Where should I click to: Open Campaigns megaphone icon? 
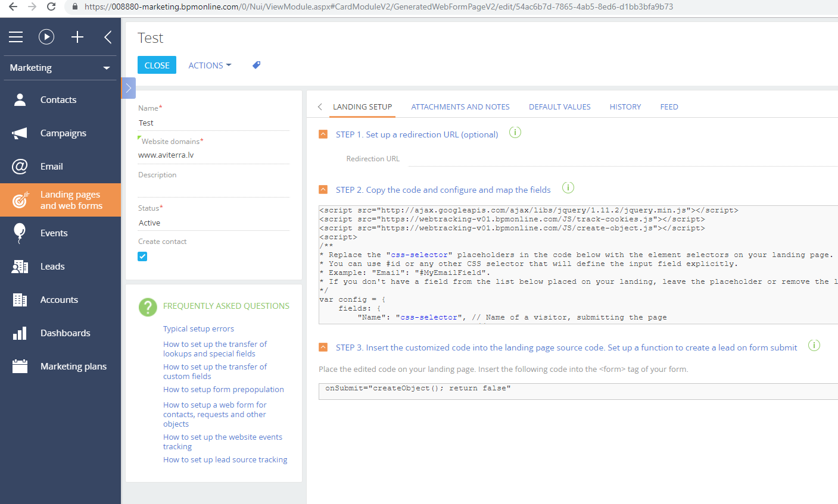(x=20, y=133)
